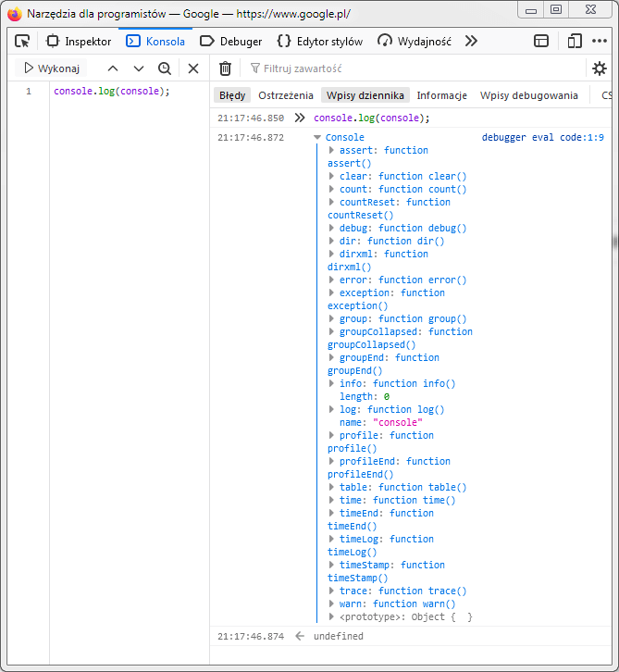Toggle the Błędy filter
Image resolution: width=619 pixels, height=672 pixels.
pos(232,95)
